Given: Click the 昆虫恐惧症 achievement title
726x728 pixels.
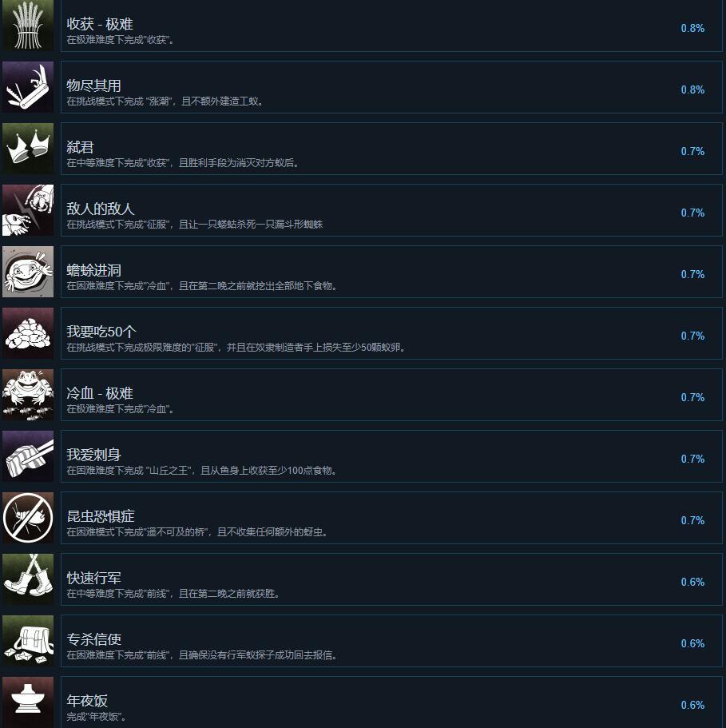Looking at the screenshot, I should tap(101, 516).
